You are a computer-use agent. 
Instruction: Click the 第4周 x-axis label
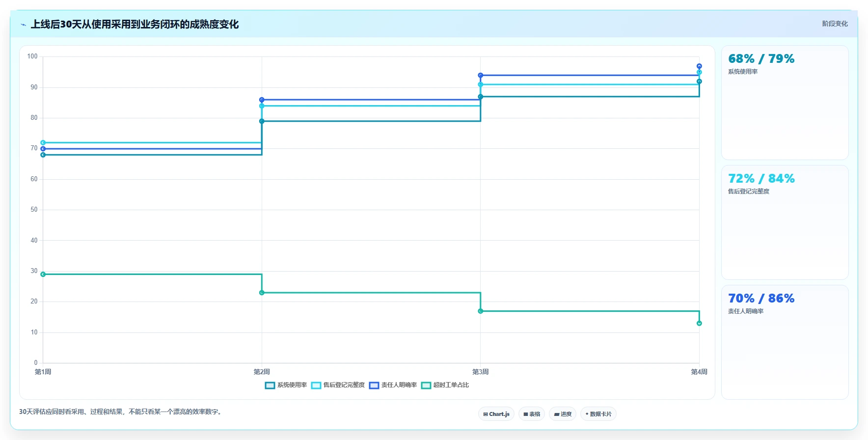[x=699, y=372]
